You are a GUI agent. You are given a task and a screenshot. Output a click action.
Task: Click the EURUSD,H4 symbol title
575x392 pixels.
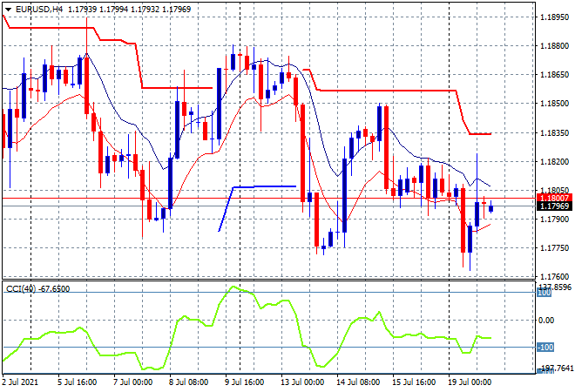tap(39, 10)
